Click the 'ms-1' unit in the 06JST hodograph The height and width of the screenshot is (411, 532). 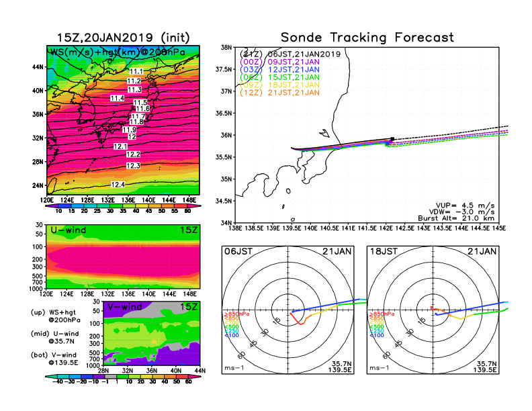[x=234, y=368]
